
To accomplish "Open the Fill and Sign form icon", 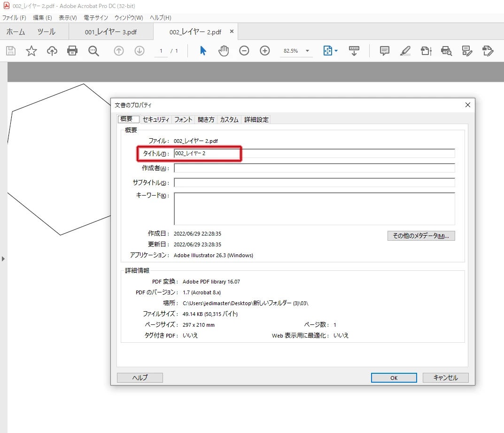I will coord(467,51).
